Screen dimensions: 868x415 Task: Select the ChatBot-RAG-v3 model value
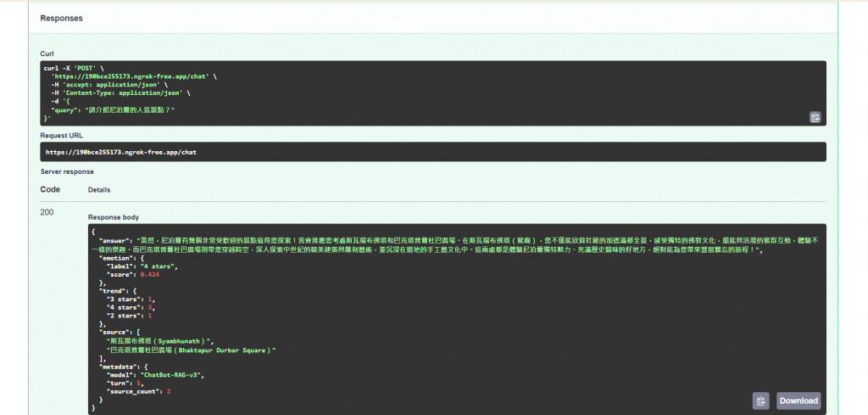tap(171, 375)
